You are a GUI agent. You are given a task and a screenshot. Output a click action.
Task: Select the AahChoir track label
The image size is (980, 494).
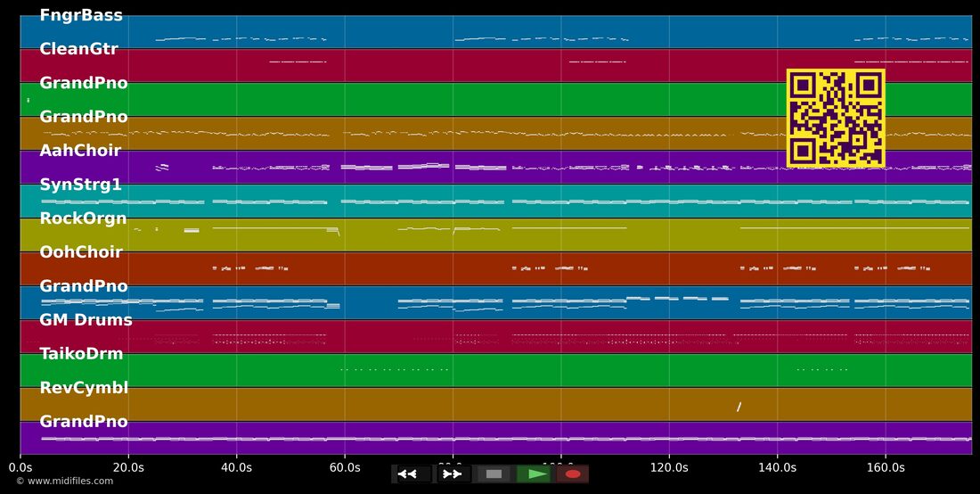click(80, 150)
